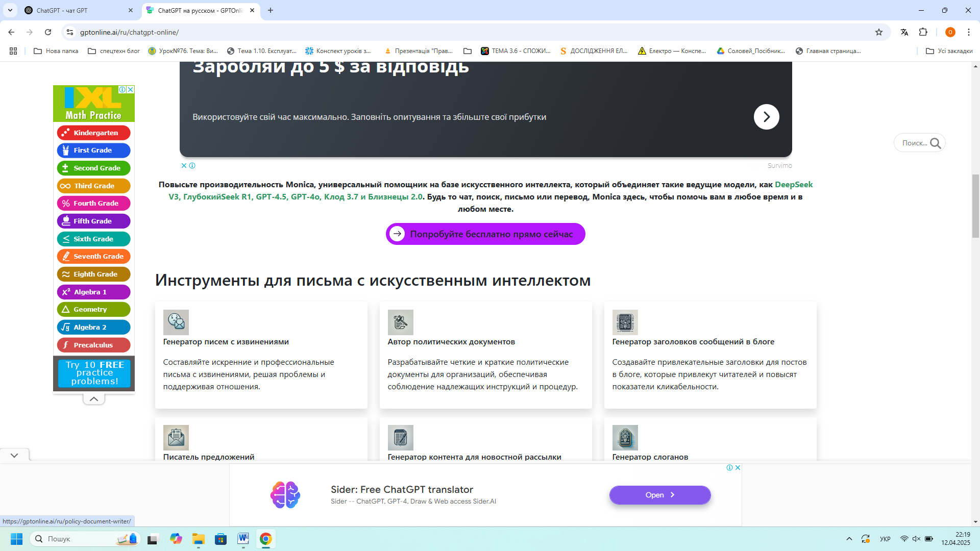Viewport: 980px width, 551px height.
Task: Collapse the IXL side ad with the chevron
Action: pyautogui.click(x=94, y=399)
